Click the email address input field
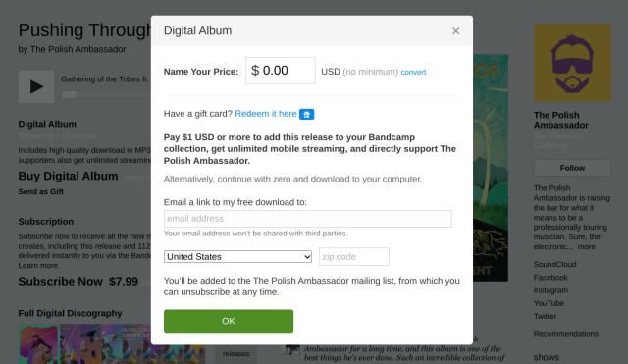Screen dimensions: 628x364 pos(307,219)
